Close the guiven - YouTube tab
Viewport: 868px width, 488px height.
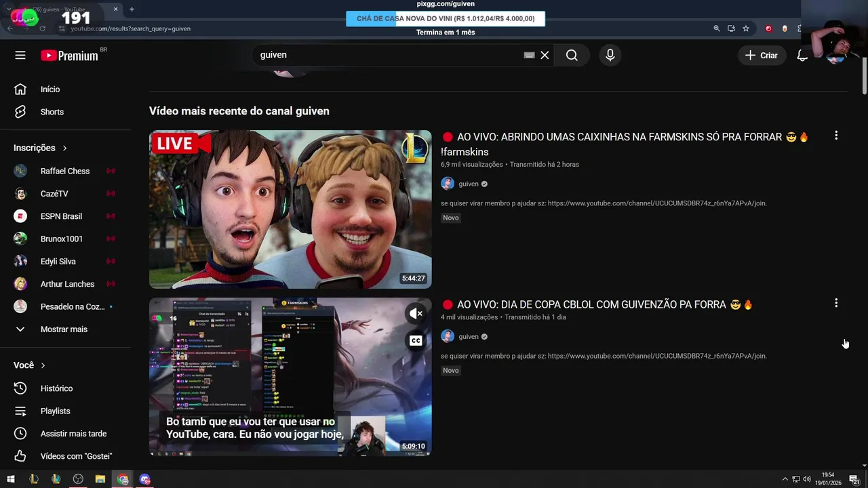tap(115, 9)
